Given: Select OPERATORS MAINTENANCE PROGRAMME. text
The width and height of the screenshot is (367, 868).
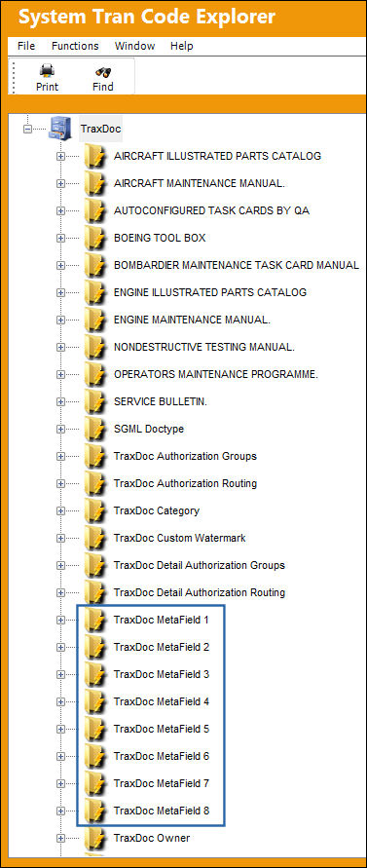Looking at the screenshot, I should coord(216,374).
